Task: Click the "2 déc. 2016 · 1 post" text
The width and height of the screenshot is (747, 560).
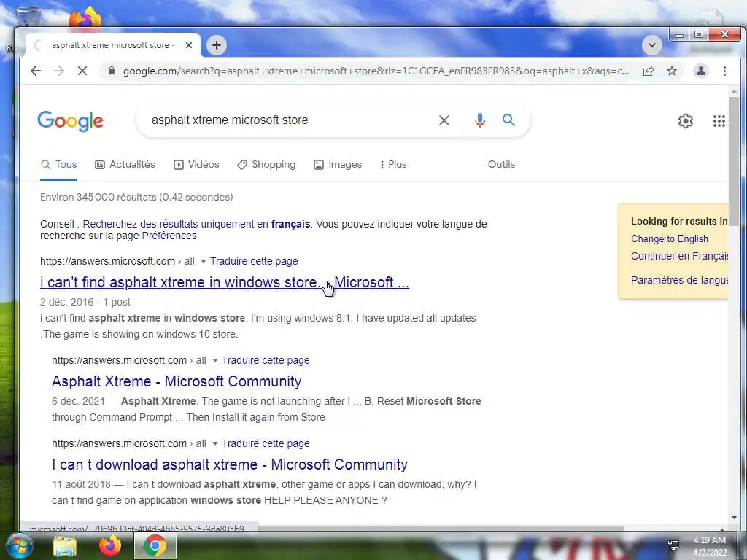Action: coord(85,303)
